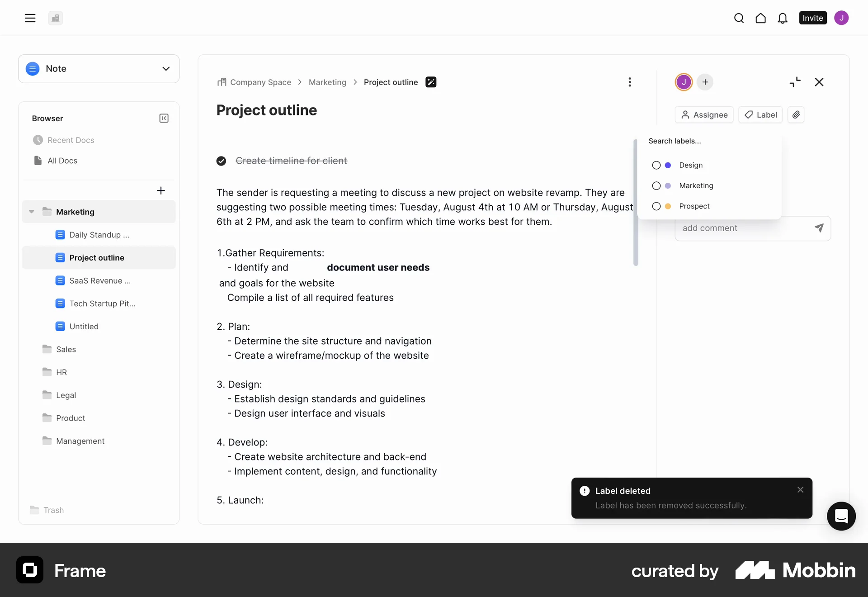The width and height of the screenshot is (868, 597).
Task: Open the Note type dropdown
Action: click(x=99, y=69)
